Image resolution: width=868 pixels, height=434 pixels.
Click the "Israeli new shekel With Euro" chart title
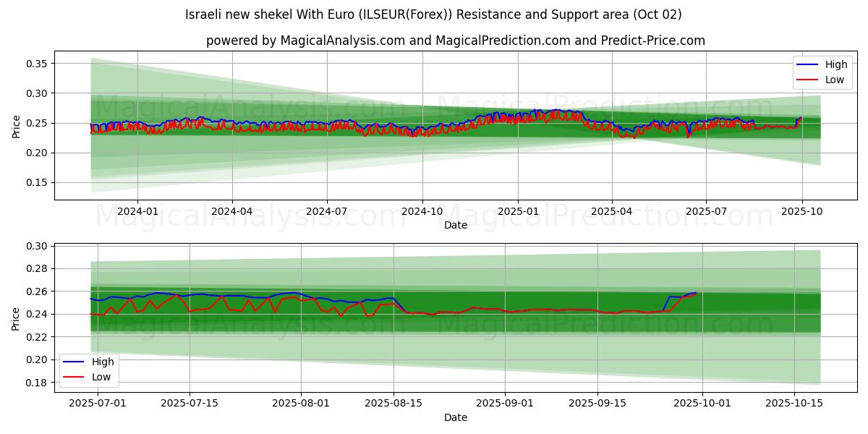433,14
